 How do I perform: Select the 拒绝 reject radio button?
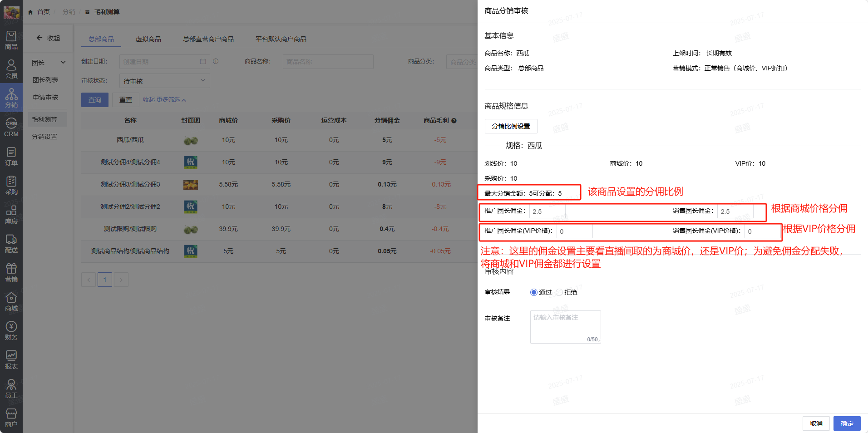click(559, 292)
